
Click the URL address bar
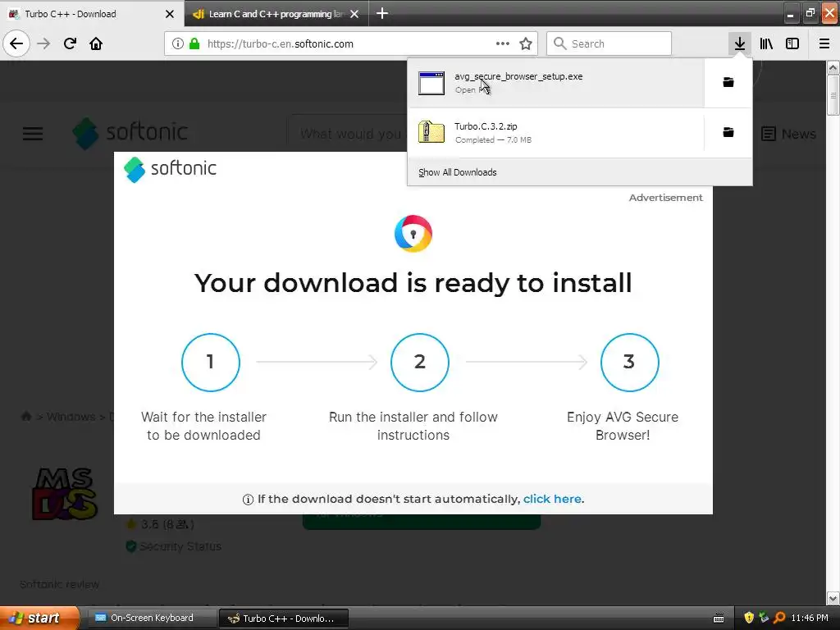pyautogui.click(x=349, y=43)
